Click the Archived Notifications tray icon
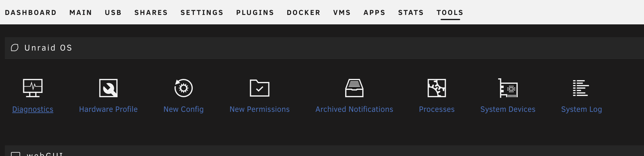This screenshot has width=644, height=156. pos(354,88)
